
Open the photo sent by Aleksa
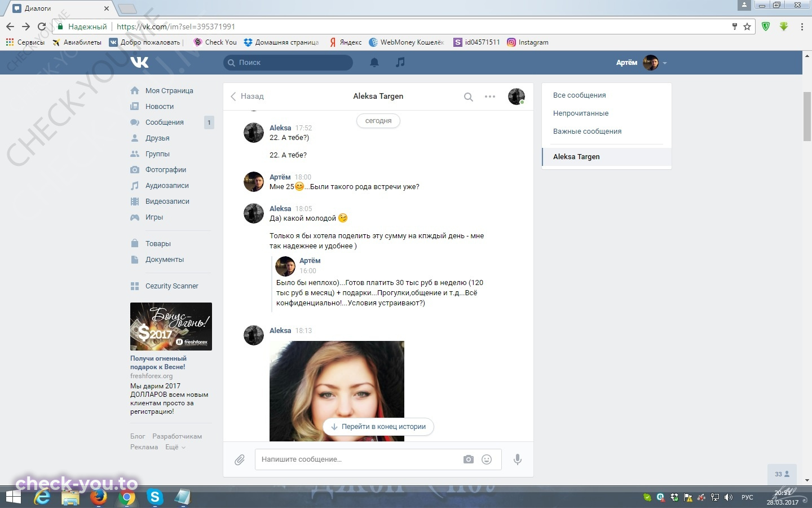337,391
